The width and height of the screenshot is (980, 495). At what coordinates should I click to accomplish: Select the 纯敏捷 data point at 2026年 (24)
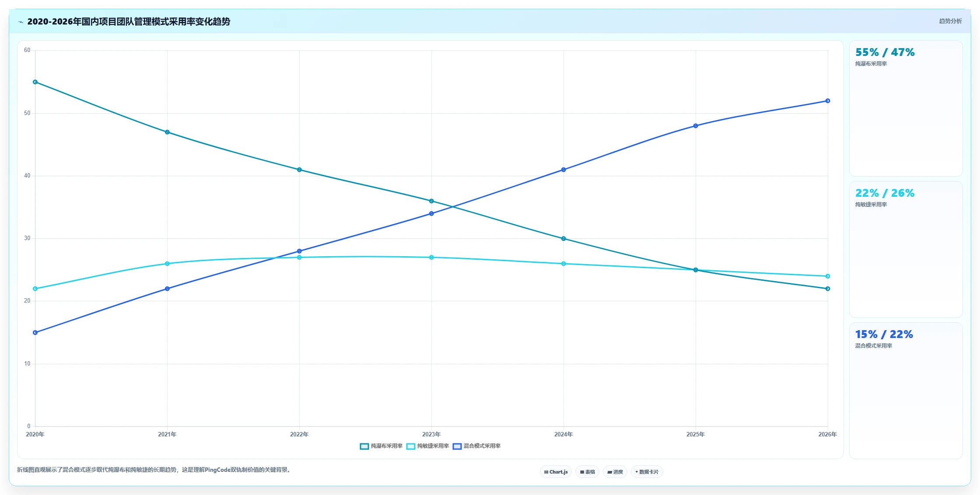coord(828,276)
